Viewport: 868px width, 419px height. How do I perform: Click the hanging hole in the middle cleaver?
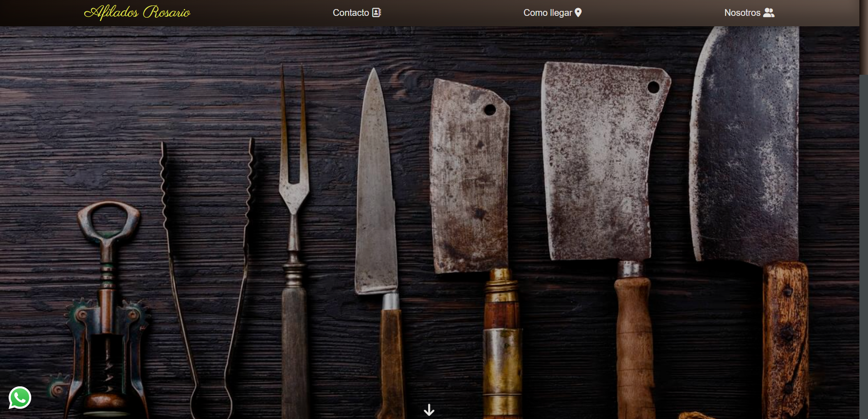pos(653,87)
